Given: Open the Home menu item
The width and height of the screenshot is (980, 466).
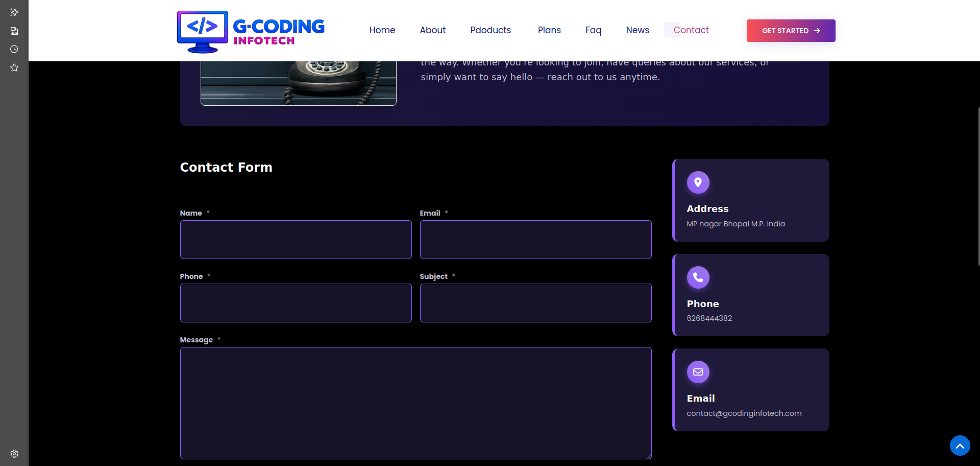Looking at the screenshot, I should tap(382, 30).
